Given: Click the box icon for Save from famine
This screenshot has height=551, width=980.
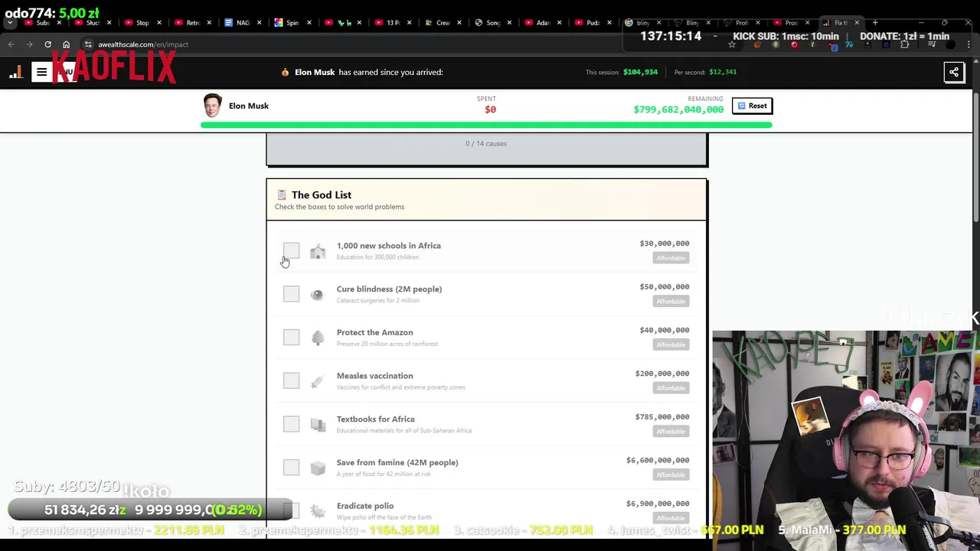Looking at the screenshot, I should (318, 468).
